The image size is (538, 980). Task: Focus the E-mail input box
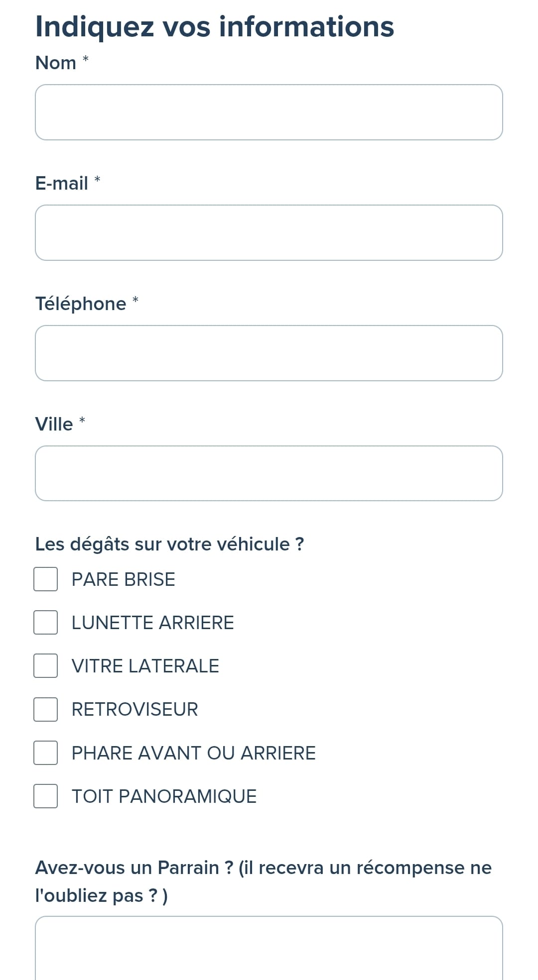[269, 233]
